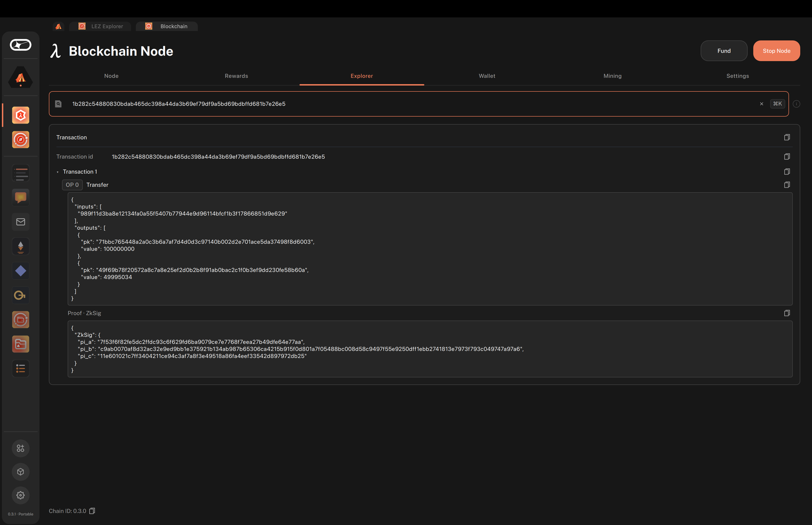Click the info icon beside search bar
This screenshot has width=812, height=525.
(796, 104)
